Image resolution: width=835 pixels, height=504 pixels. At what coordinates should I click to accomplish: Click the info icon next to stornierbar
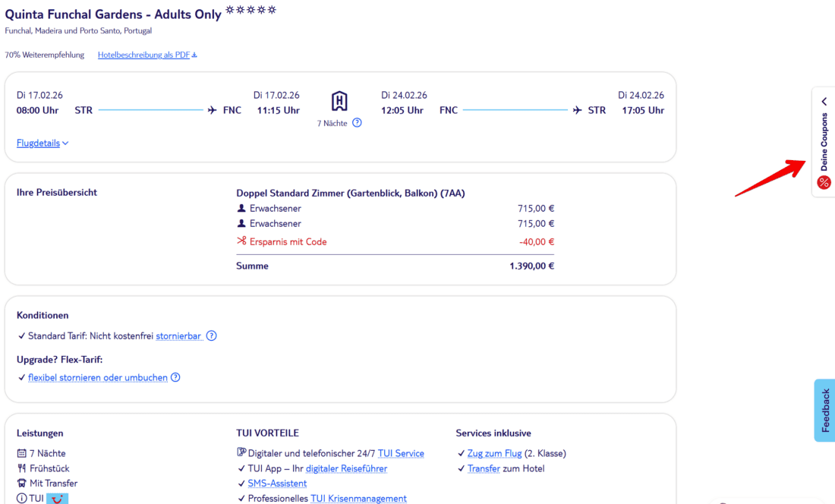212,335
